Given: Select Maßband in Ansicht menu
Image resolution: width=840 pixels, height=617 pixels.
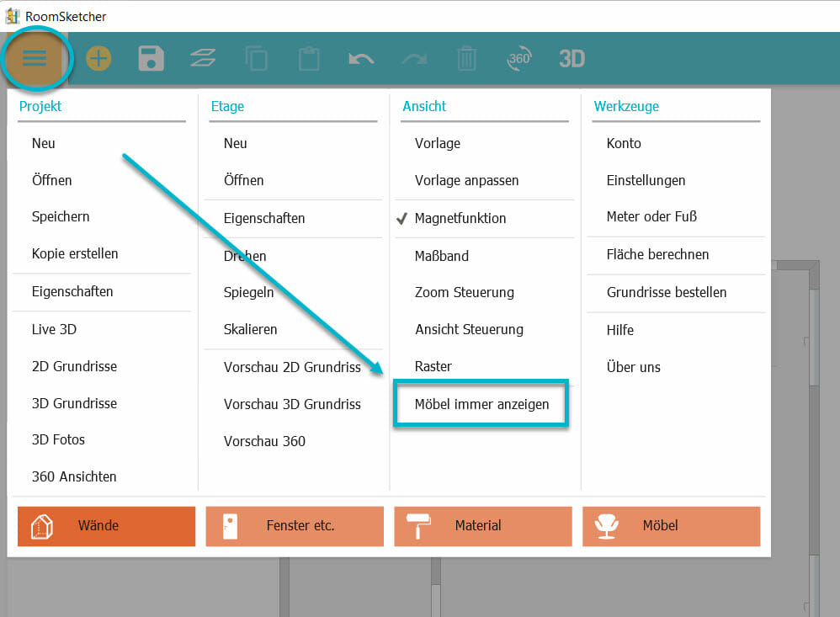Looking at the screenshot, I should (441, 256).
